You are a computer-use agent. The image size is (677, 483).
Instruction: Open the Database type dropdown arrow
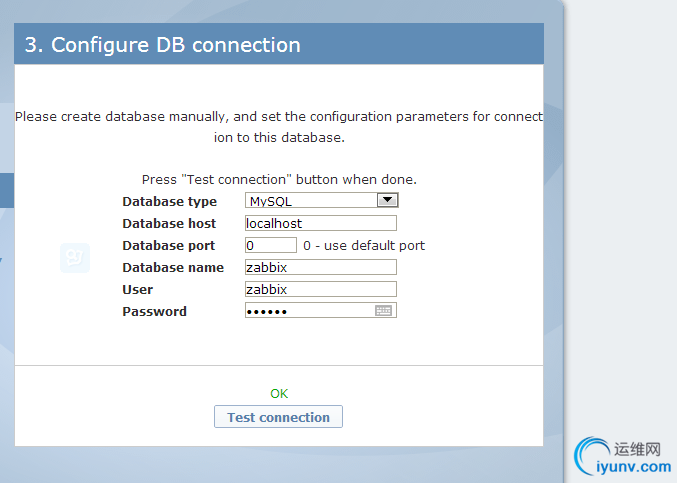(x=388, y=200)
